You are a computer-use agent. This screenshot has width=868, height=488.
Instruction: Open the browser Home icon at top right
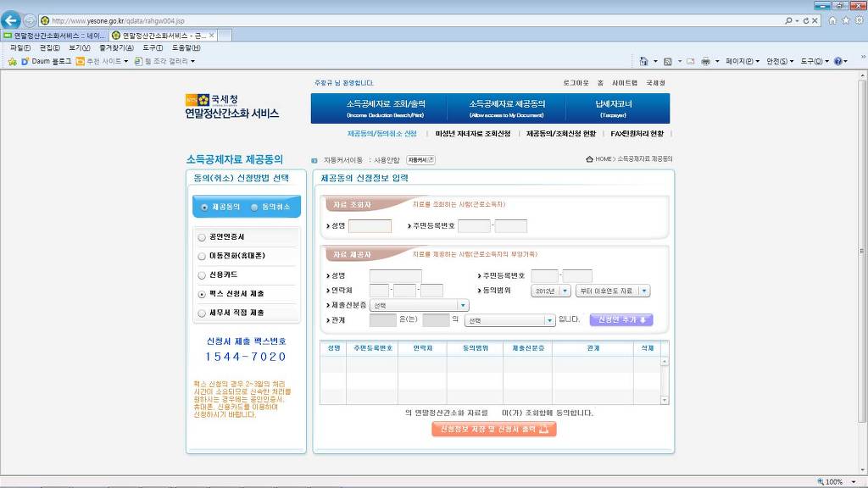(x=832, y=20)
